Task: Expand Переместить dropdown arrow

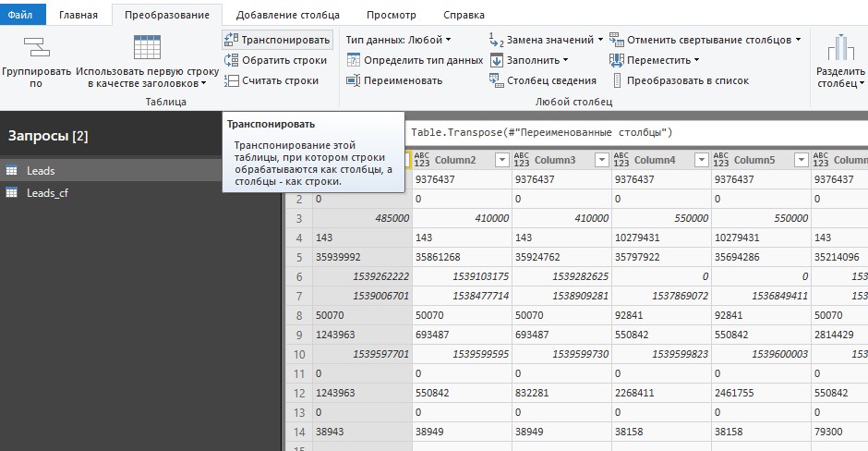Action: click(x=696, y=60)
